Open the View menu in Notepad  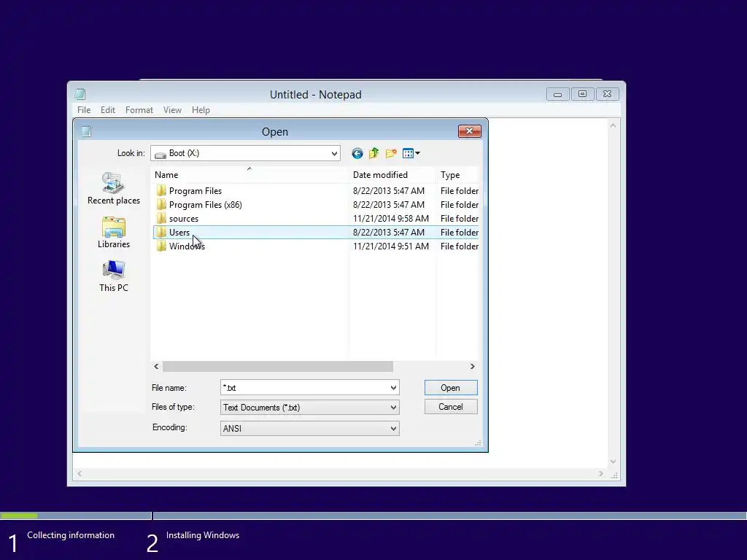[172, 110]
